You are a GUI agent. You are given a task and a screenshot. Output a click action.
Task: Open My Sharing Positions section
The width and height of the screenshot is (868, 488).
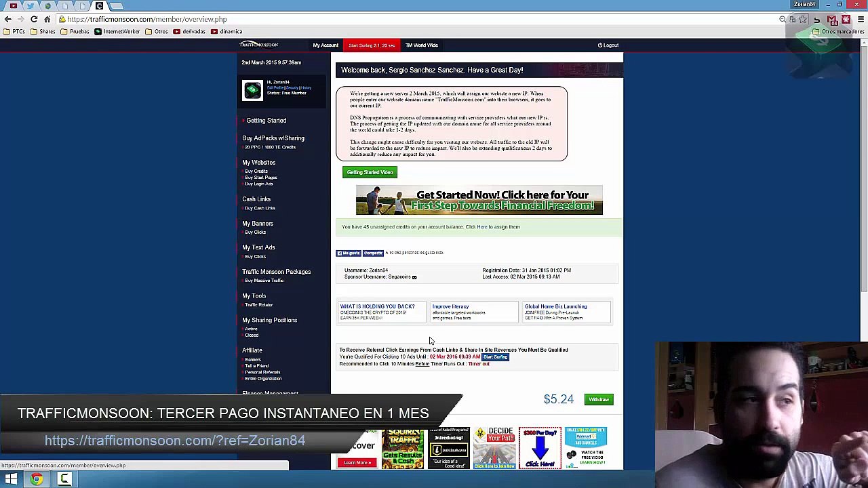tap(270, 320)
